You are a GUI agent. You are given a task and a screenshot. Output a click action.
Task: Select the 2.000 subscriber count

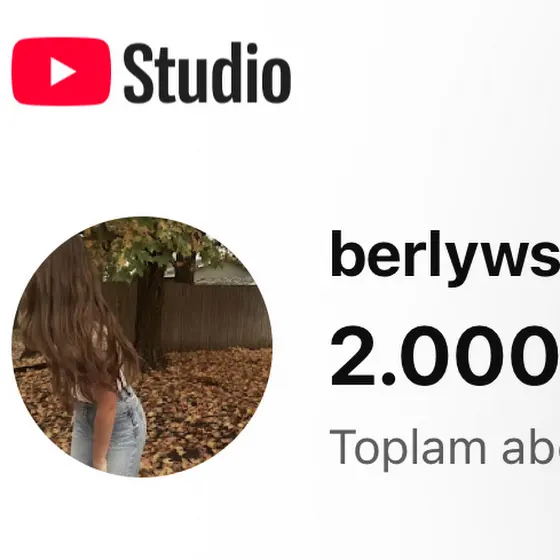coord(445,356)
